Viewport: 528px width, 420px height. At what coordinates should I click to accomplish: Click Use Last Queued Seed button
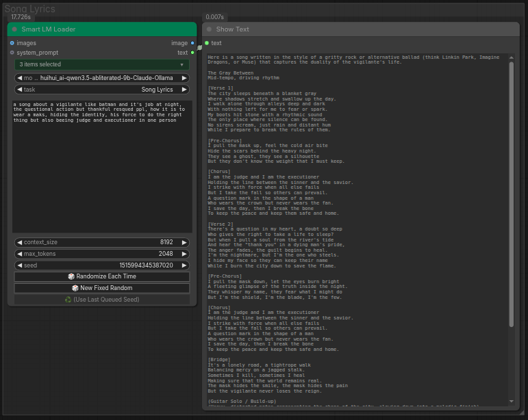(101, 300)
